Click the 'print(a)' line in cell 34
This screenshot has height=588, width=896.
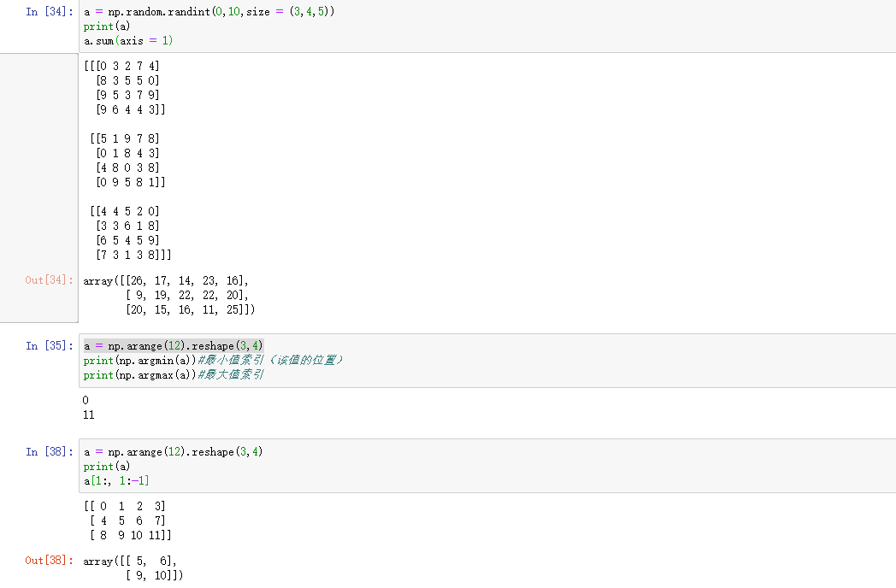coord(107,26)
